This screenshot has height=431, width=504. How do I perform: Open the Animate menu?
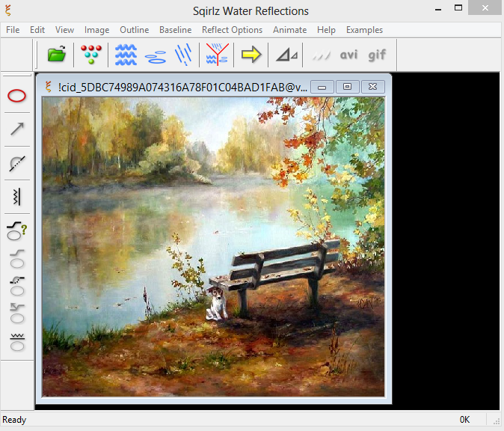click(x=289, y=30)
